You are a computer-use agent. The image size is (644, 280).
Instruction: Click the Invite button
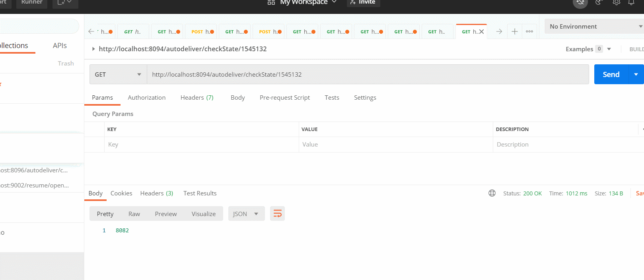tap(363, 2)
